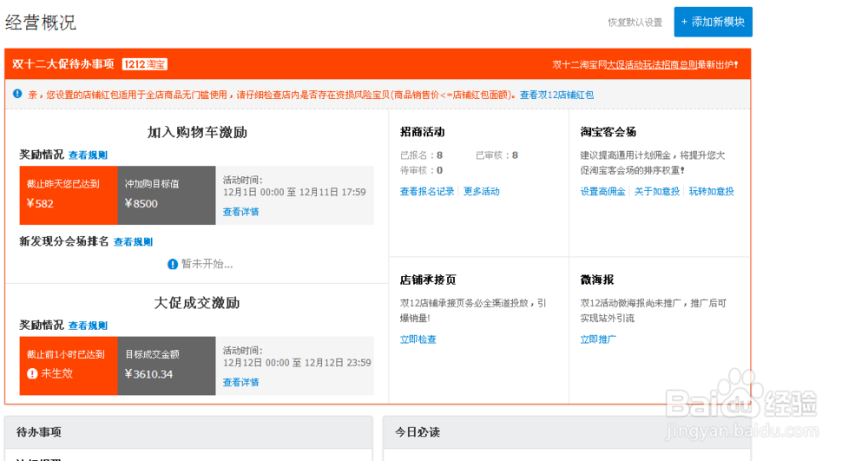
Task: Open 查看报名记录 link
Action: [427, 192]
